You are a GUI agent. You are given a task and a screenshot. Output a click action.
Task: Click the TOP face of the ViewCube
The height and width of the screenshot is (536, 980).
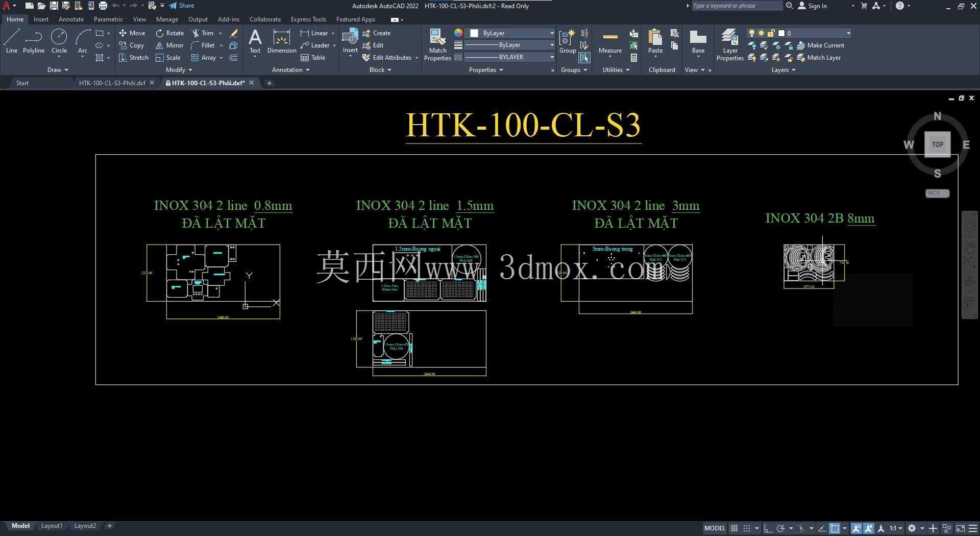(x=938, y=144)
